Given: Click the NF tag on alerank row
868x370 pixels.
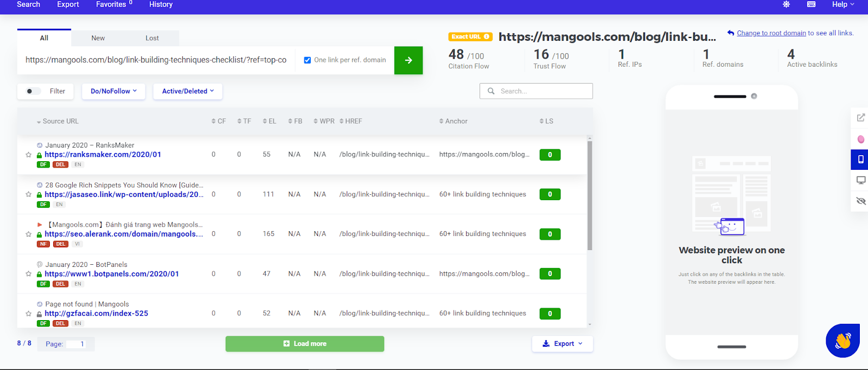Looking at the screenshot, I should 43,244.
